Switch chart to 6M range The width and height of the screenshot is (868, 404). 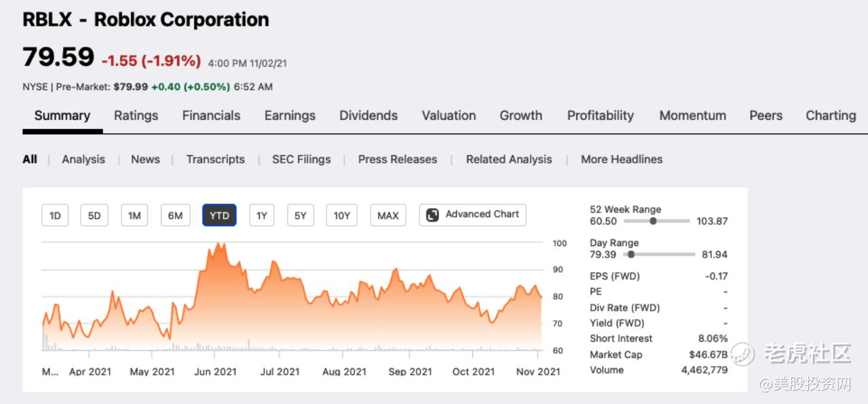pyautogui.click(x=175, y=216)
